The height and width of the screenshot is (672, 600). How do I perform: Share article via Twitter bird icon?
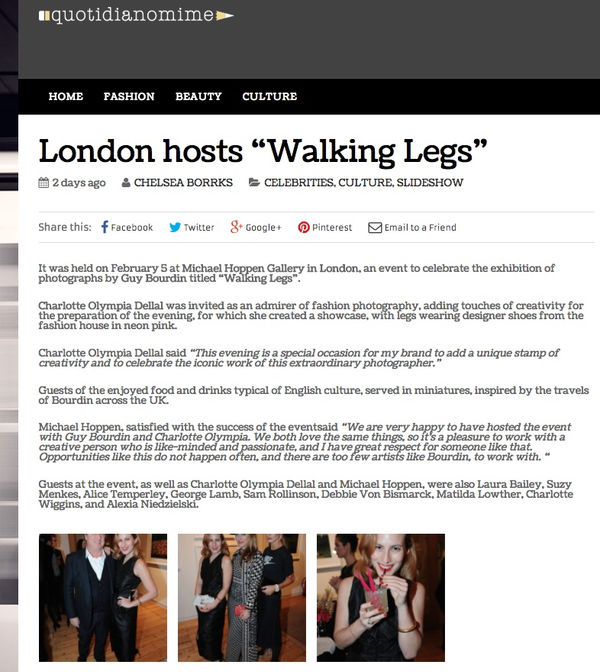[x=174, y=227]
